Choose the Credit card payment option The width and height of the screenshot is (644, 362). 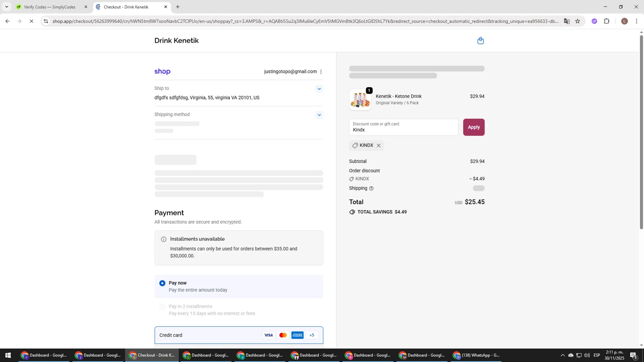pos(239,335)
